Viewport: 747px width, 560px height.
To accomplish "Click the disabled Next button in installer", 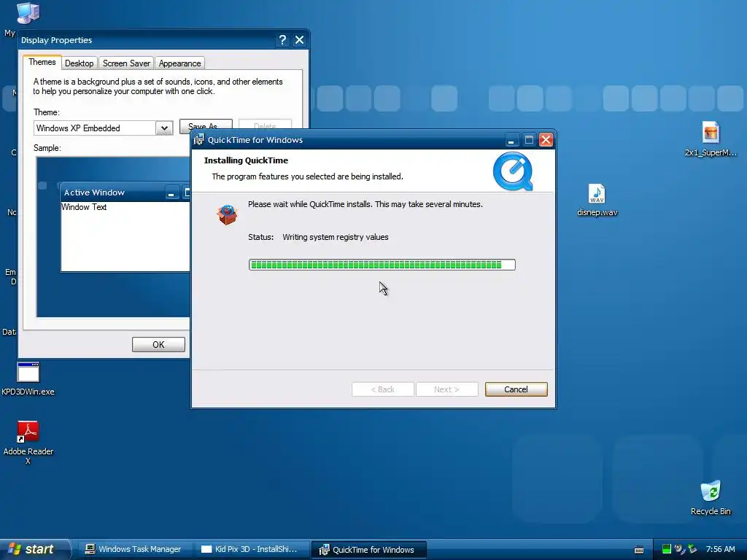I will [x=446, y=389].
